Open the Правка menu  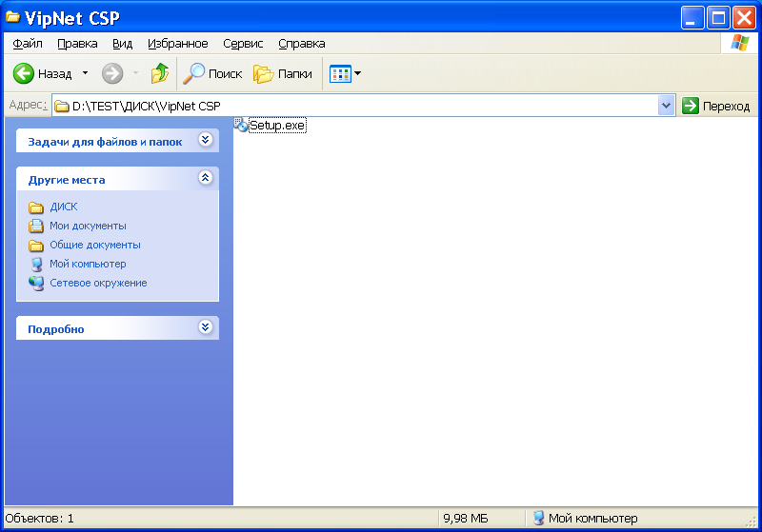[x=77, y=44]
